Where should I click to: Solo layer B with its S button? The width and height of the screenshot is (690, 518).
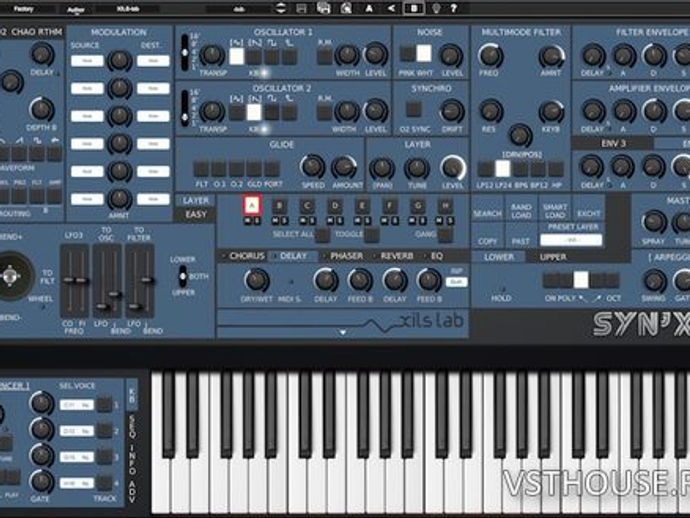click(285, 220)
